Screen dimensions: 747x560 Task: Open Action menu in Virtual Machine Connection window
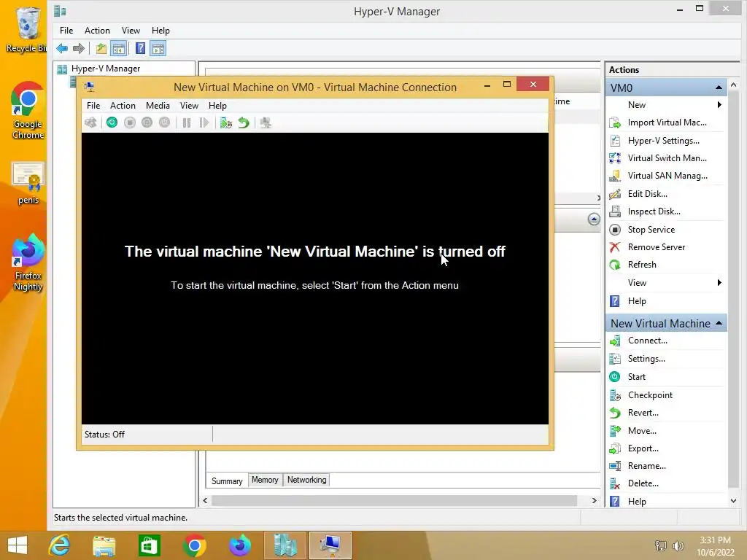[123, 106]
